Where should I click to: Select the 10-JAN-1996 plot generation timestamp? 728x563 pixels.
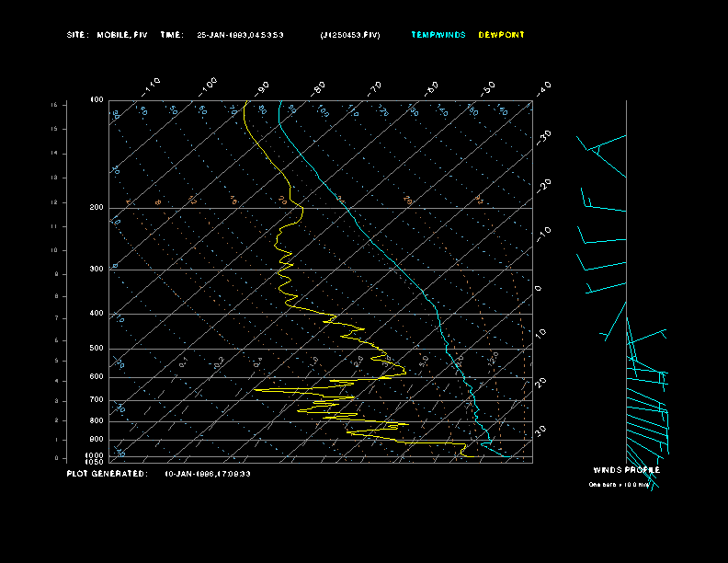click(x=208, y=474)
